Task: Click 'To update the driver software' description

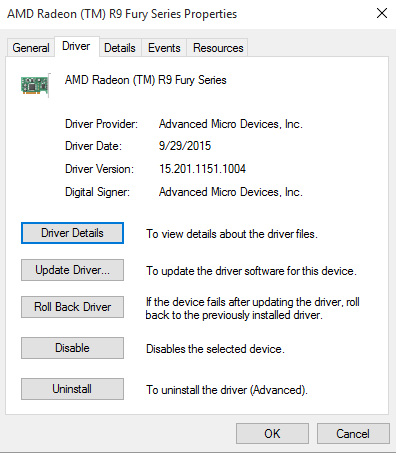Action: tap(251, 271)
